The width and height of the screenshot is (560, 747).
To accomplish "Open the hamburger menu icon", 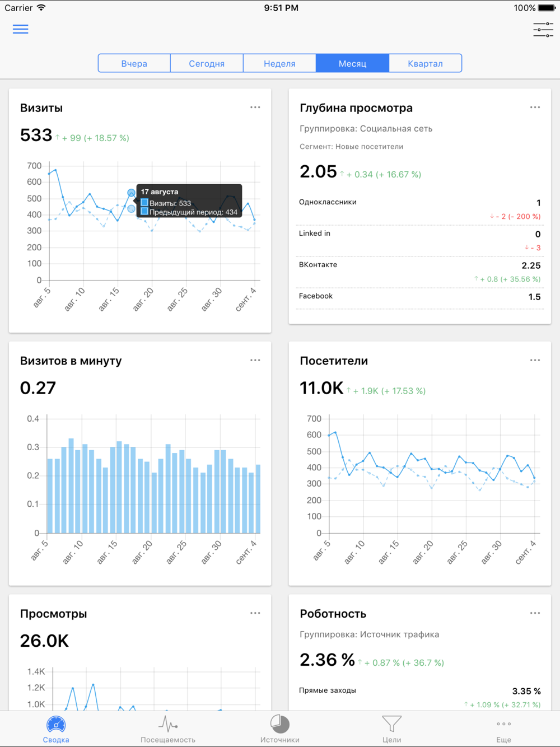I will point(21,29).
